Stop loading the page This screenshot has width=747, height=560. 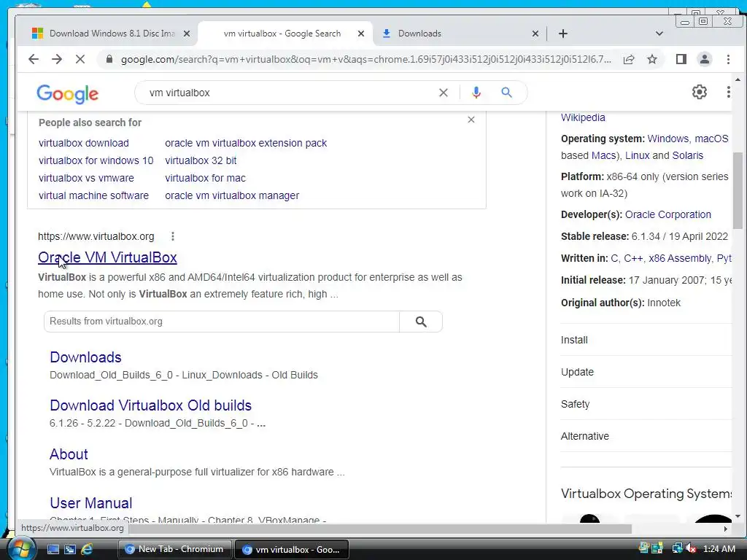pyautogui.click(x=80, y=59)
